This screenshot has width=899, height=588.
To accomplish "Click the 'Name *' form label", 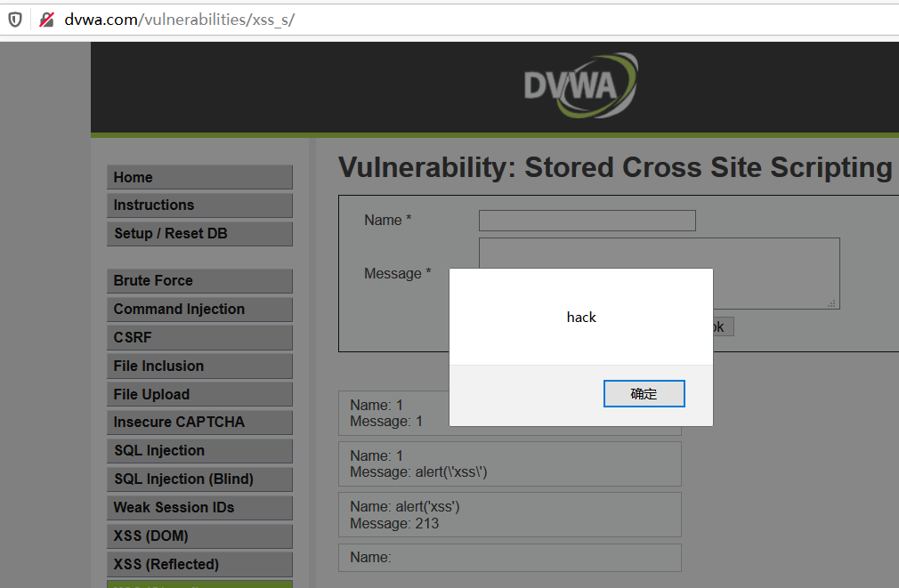I will click(387, 220).
